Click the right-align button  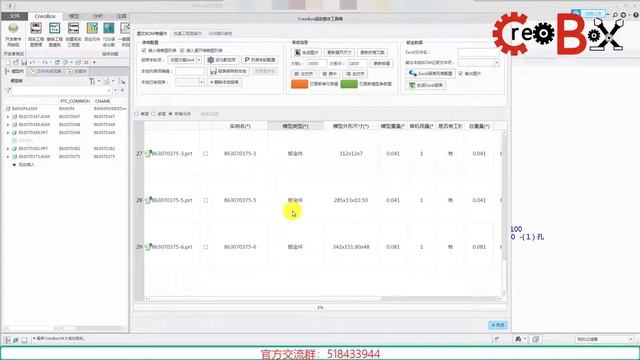pos(355,74)
